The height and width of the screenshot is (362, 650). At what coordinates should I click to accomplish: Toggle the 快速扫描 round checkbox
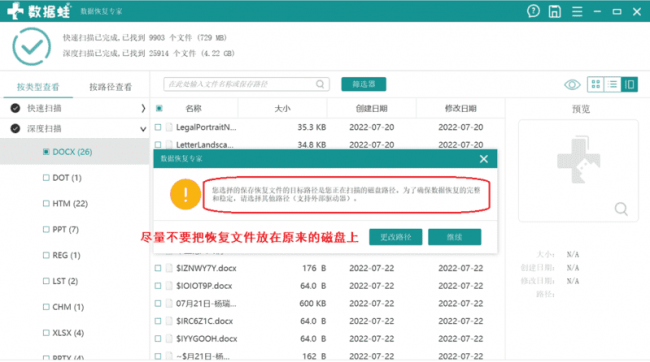[x=15, y=108]
